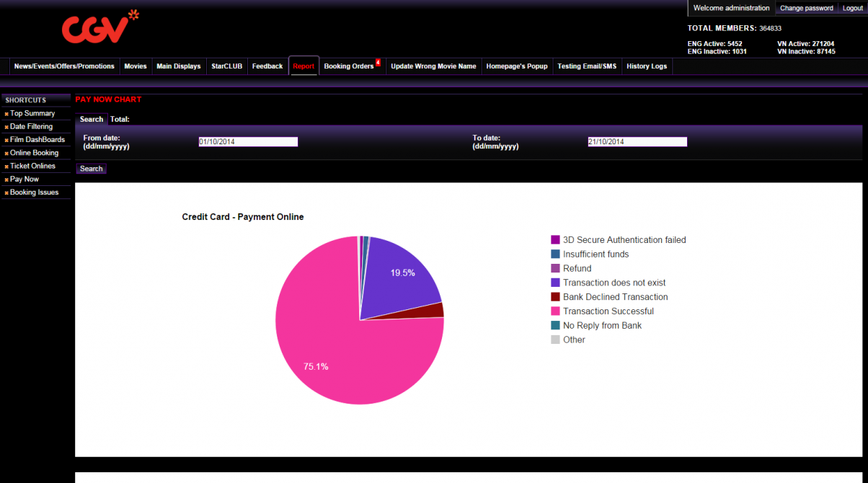This screenshot has width=868, height=483.
Task: Click the To date input field
Action: pos(637,142)
